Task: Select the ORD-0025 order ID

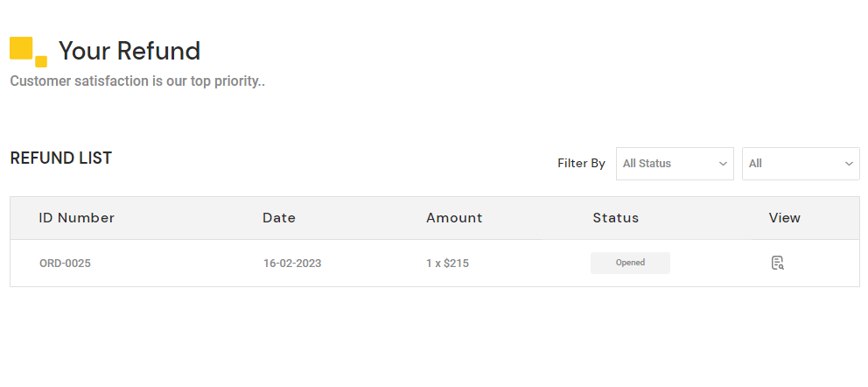Action: [65, 263]
